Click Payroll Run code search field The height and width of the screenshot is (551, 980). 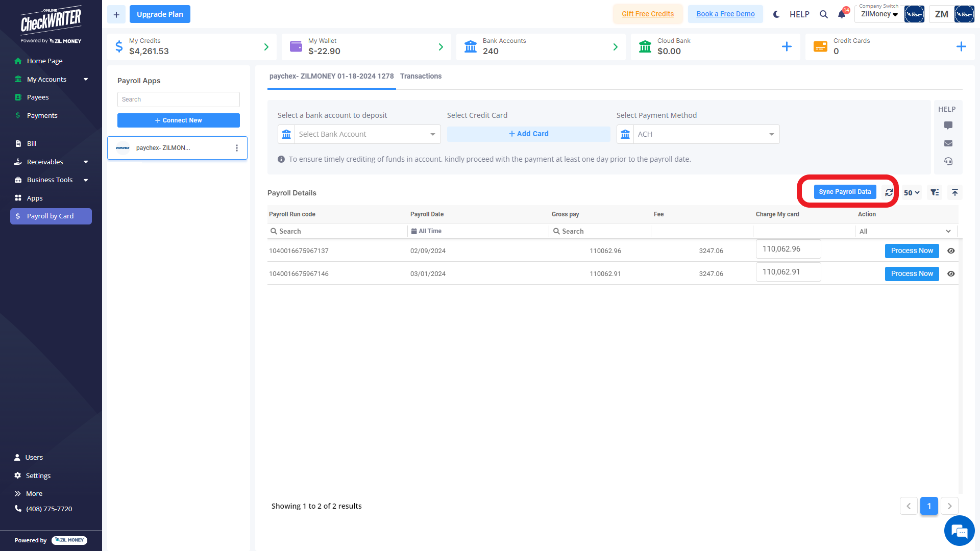point(337,232)
